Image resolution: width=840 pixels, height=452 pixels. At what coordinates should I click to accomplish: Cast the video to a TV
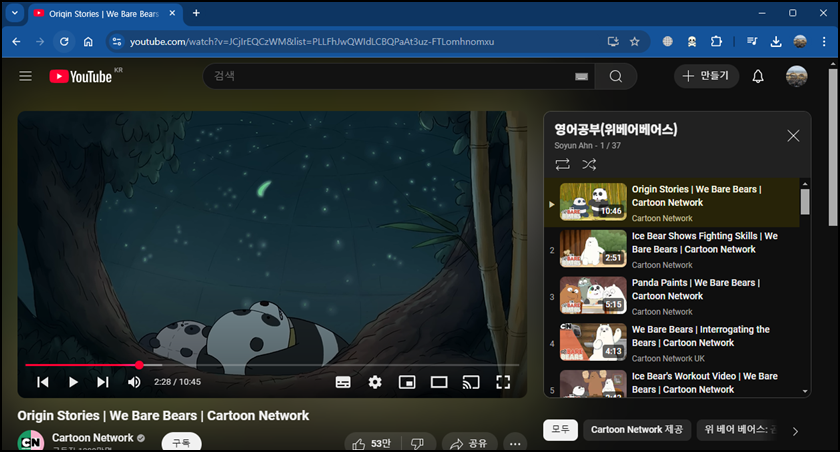471,382
